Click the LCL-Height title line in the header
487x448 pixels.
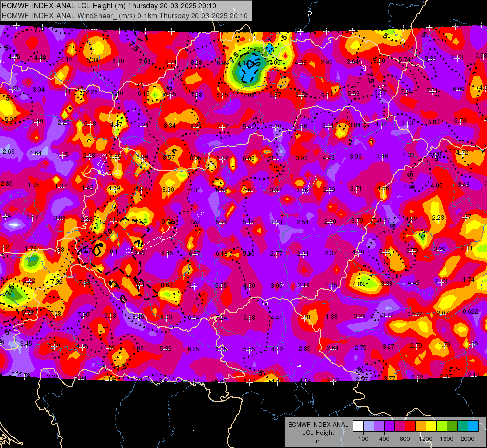pos(109,6)
